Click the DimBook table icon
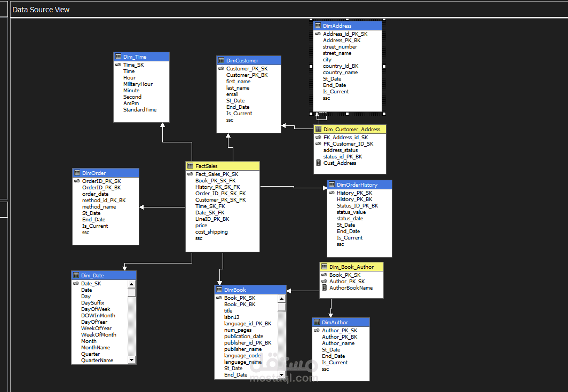 point(219,290)
